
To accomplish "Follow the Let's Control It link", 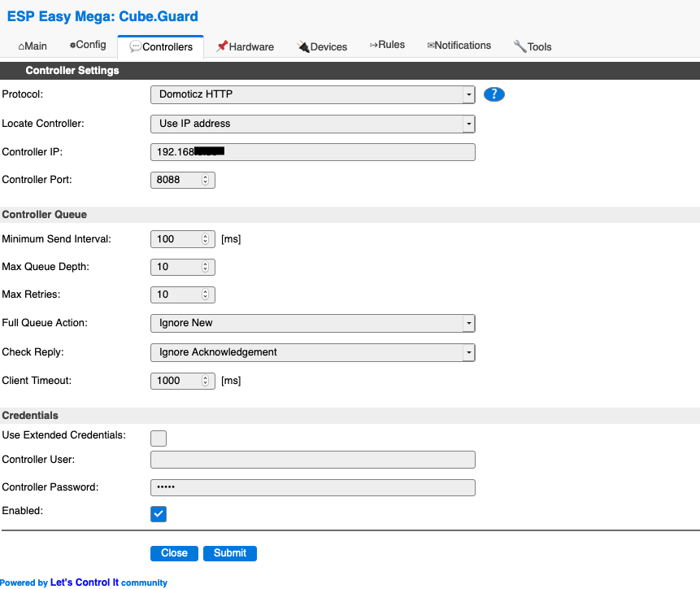I will tap(85, 582).
